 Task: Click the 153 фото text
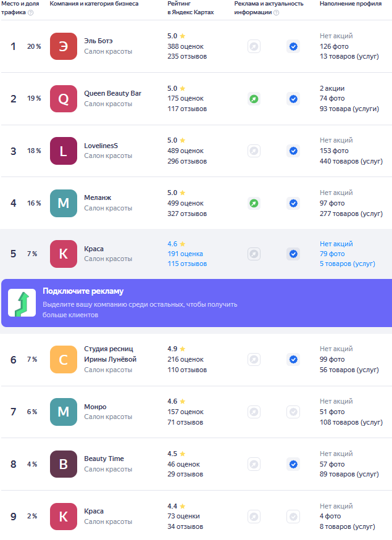334,151
